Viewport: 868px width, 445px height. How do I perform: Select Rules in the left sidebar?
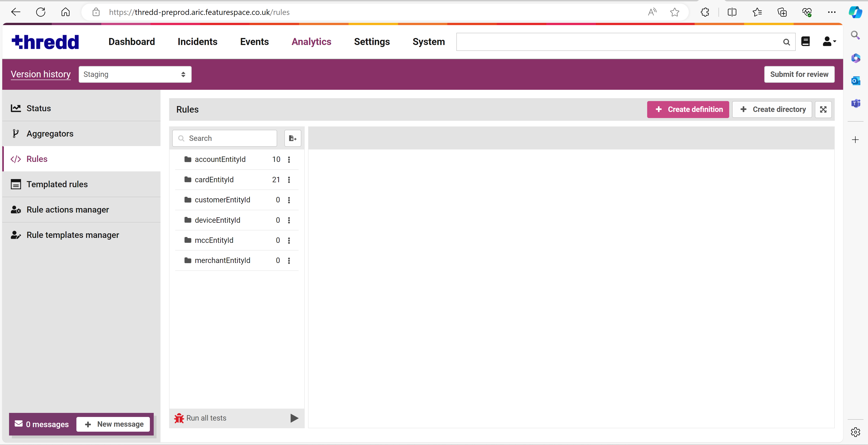[82, 159]
